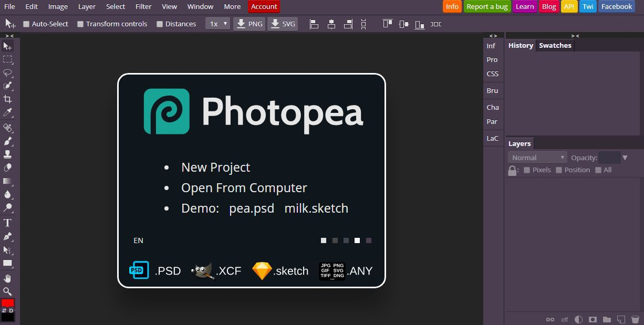The height and width of the screenshot is (325, 644).
Task: Select the Gradient tool
Action: pyautogui.click(x=8, y=181)
